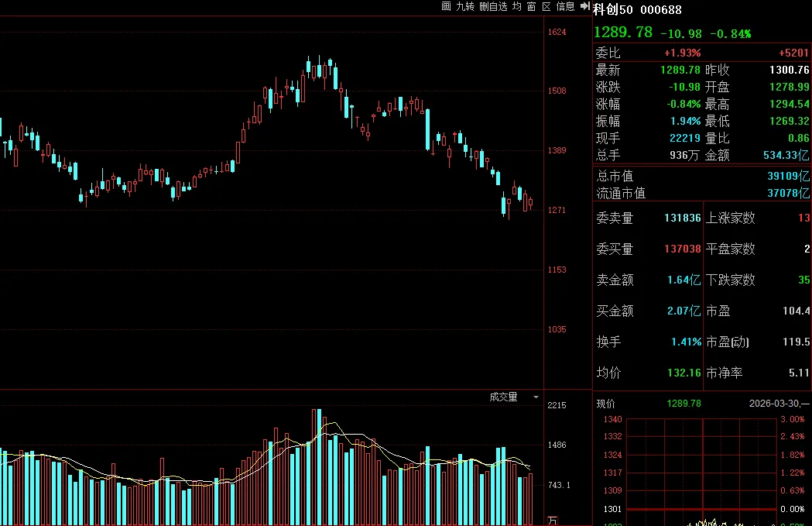Click the 换手 value 1.41%
Screen dimensions: 812x526
click(686, 342)
